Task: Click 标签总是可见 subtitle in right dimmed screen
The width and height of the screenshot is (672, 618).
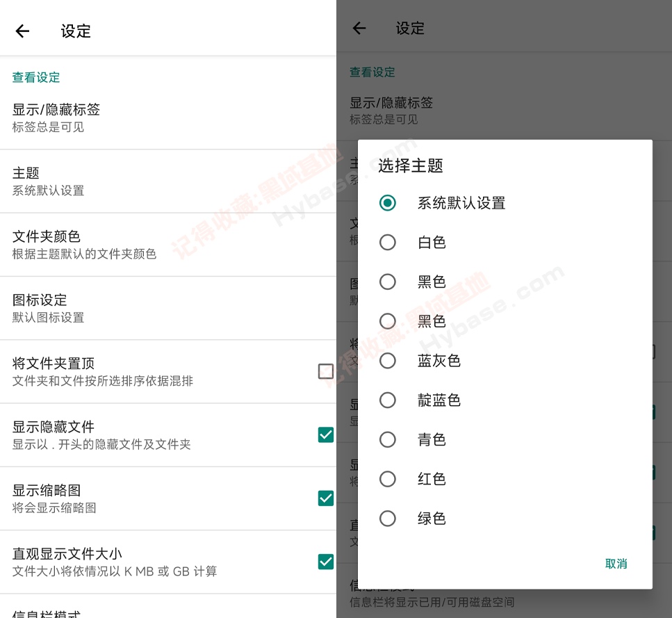Action: (384, 119)
